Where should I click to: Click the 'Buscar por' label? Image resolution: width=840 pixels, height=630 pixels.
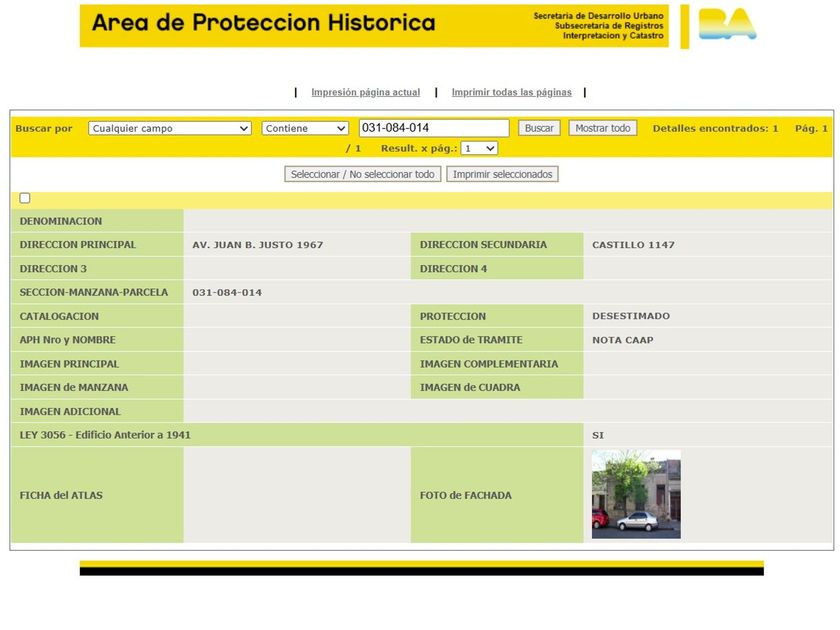tap(44, 129)
